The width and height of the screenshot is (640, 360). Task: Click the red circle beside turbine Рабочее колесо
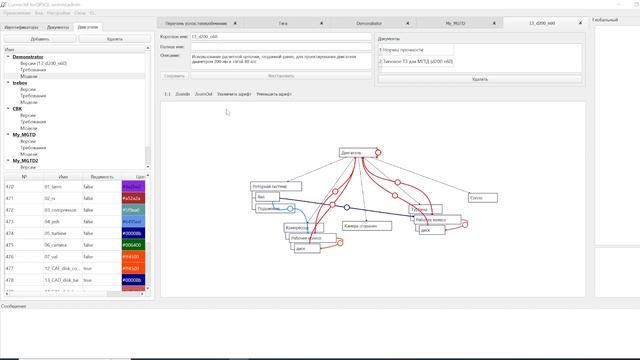point(464,224)
